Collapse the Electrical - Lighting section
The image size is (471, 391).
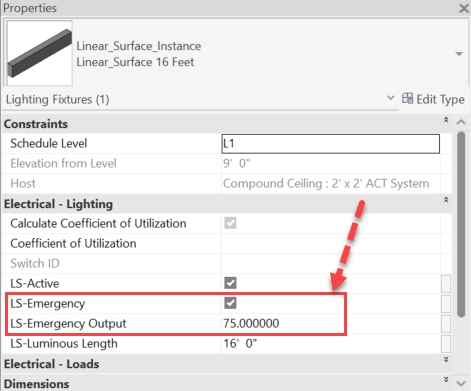[x=446, y=200]
